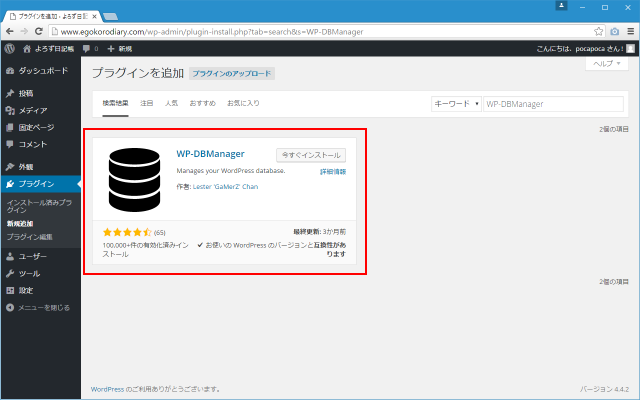Viewport: 640px width, 400px height.
Task: Close the プラグインを追加 browser tab
Action: pos(94,17)
